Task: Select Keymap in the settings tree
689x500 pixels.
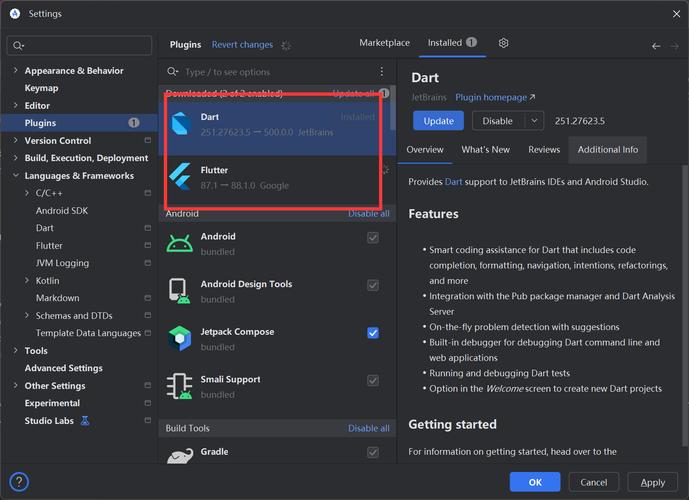Action: tap(41, 88)
